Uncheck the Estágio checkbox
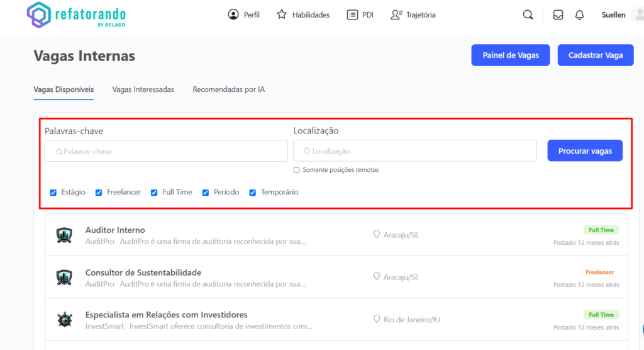 53,193
